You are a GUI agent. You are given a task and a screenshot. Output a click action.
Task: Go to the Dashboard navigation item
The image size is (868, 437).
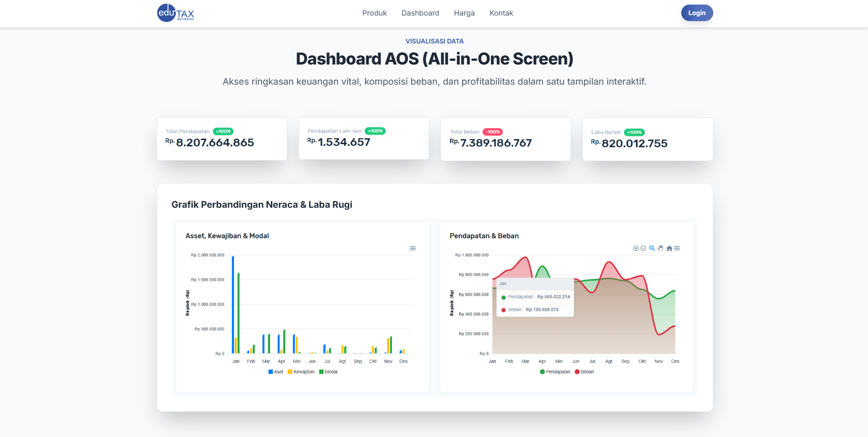pyautogui.click(x=420, y=13)
